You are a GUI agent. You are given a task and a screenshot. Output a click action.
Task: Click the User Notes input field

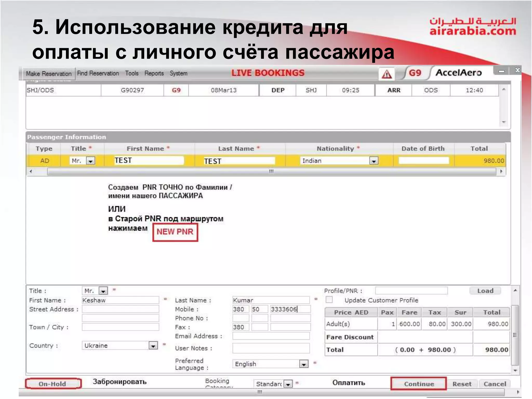click(271, 348)
